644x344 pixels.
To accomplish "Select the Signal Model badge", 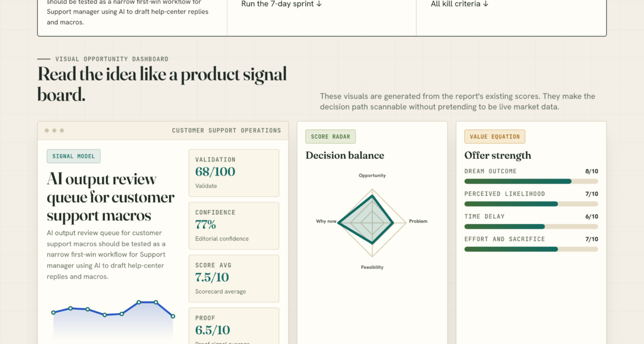I will pos(73,156).
